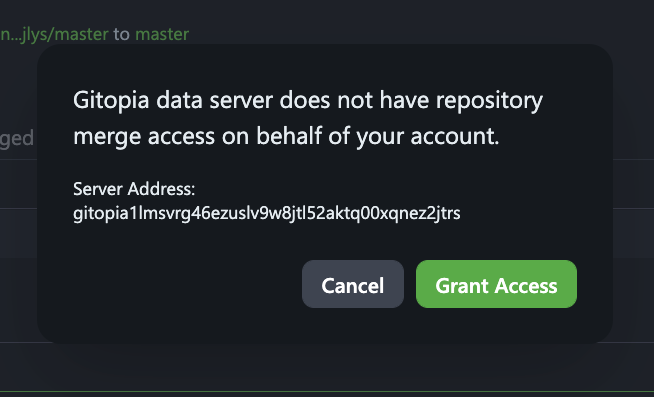This screenshot has height=397, width=654.
Task: Click the word 'server' in dialog heading
Action: point(241,101)
